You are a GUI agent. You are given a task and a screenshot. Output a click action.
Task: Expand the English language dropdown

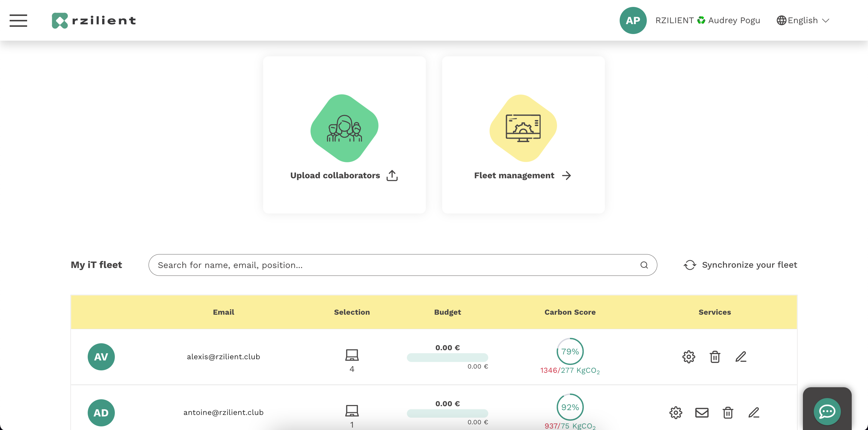click(x=803, y=20)
